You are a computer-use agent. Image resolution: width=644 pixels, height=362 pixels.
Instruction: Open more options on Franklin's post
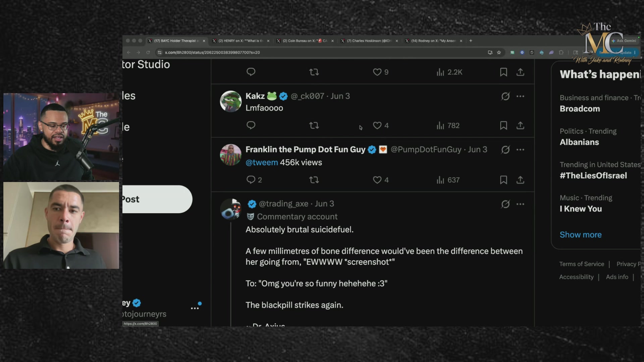point(520,149)
